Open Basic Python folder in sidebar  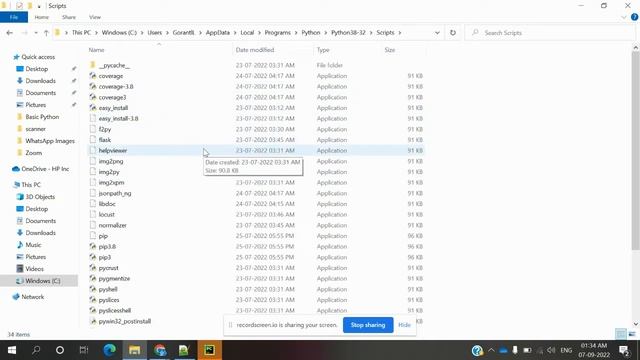pyautogui.click(x=42, y=117)
